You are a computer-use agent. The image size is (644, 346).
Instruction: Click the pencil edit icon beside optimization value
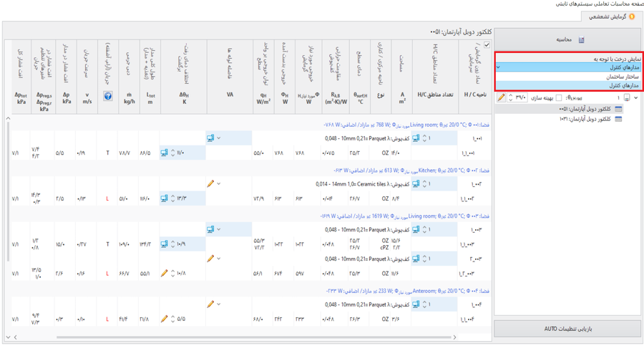[501, 98]
